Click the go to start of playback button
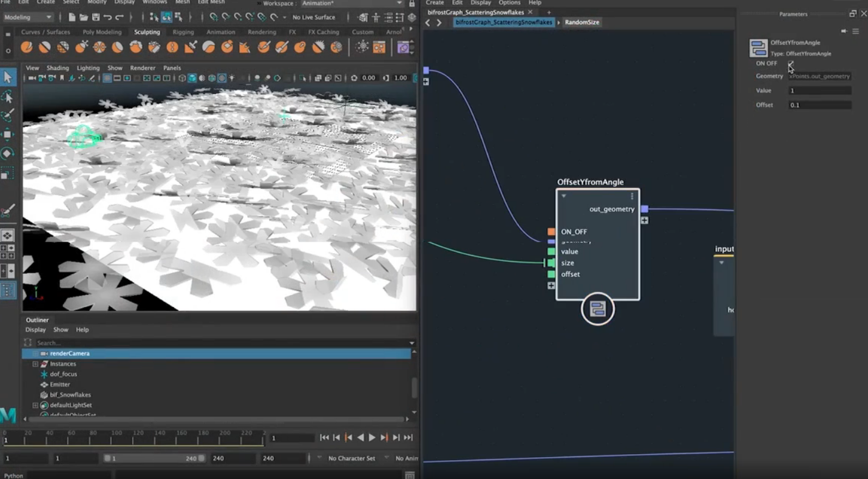This screenshot has height=479, width=868. point(325,438)
